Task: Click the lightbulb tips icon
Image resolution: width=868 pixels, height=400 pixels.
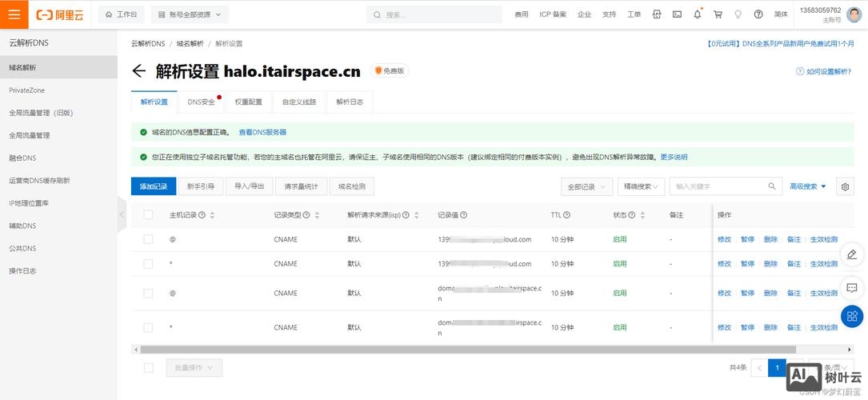Action: coord(738,15)
